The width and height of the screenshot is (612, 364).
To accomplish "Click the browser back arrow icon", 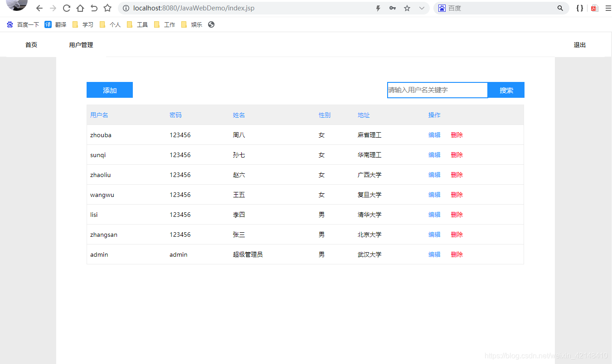I will point(39,8).
